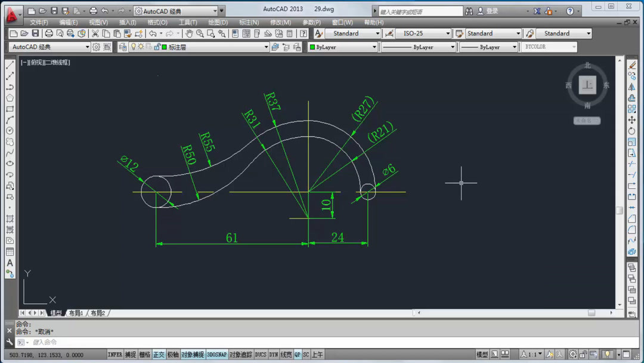644x363 pixels.
Task: Expand the 标注层 layer dropdown
Action: click(265, 47)
